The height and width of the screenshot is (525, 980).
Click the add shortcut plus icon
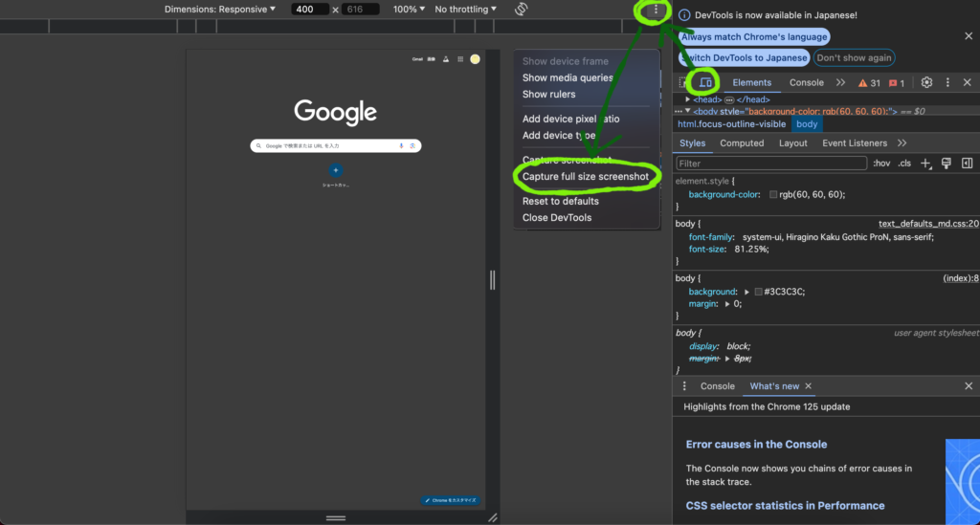click(336, 170)
